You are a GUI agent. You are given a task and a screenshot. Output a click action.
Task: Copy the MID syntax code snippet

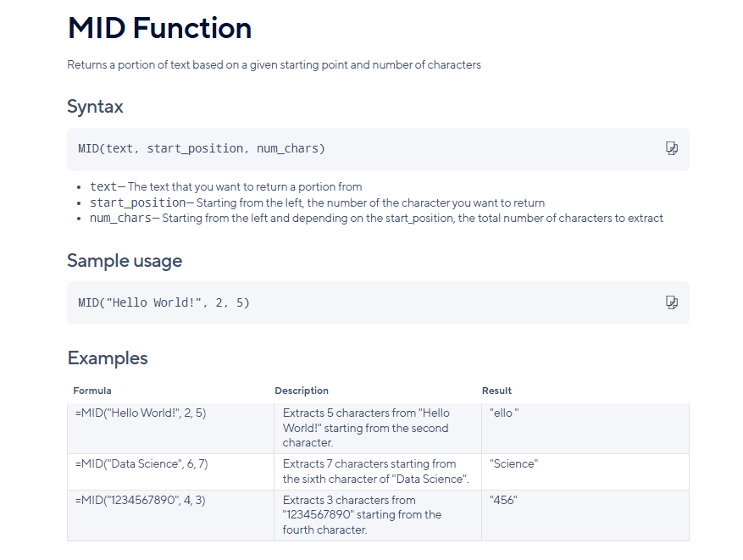point(672,148)
